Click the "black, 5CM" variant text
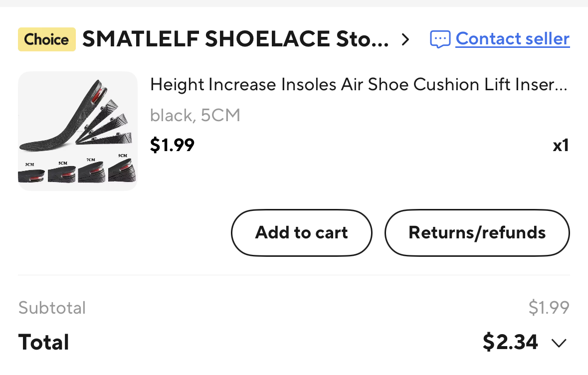588x375 pixels. click(x=195, y=116)
